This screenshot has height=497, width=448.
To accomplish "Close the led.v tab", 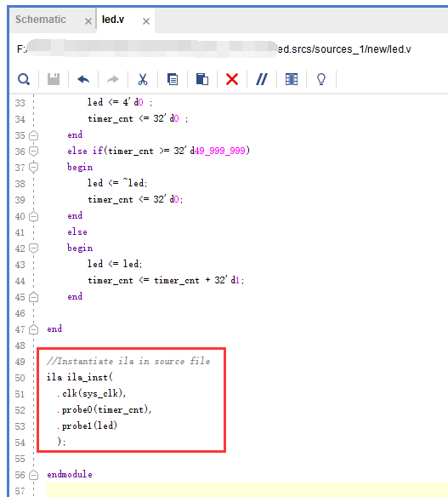I will (x=146, y=21).
